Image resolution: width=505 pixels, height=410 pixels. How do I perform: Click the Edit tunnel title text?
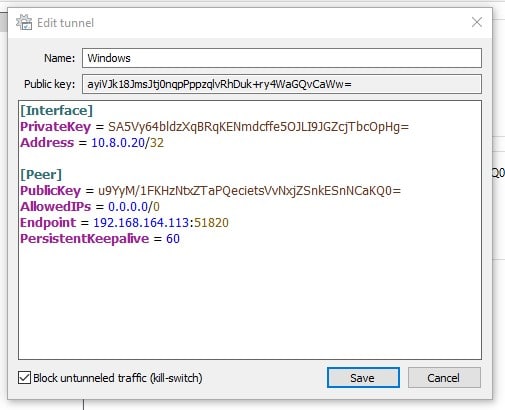65,23
